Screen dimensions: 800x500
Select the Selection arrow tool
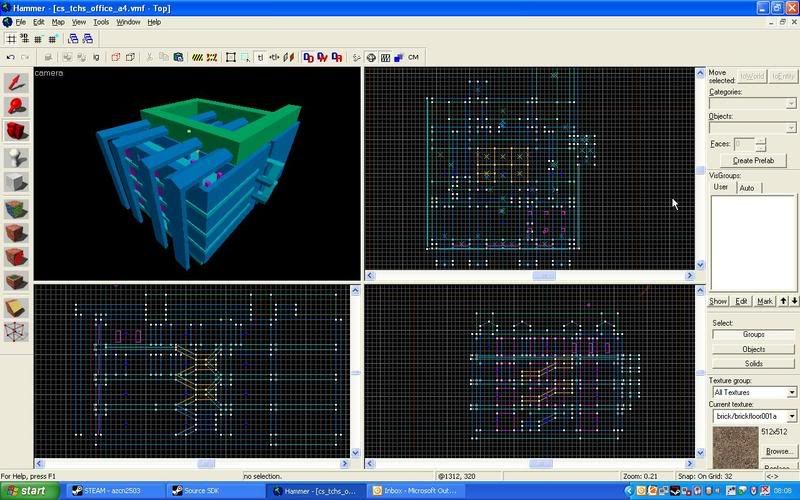pos(16,83)
